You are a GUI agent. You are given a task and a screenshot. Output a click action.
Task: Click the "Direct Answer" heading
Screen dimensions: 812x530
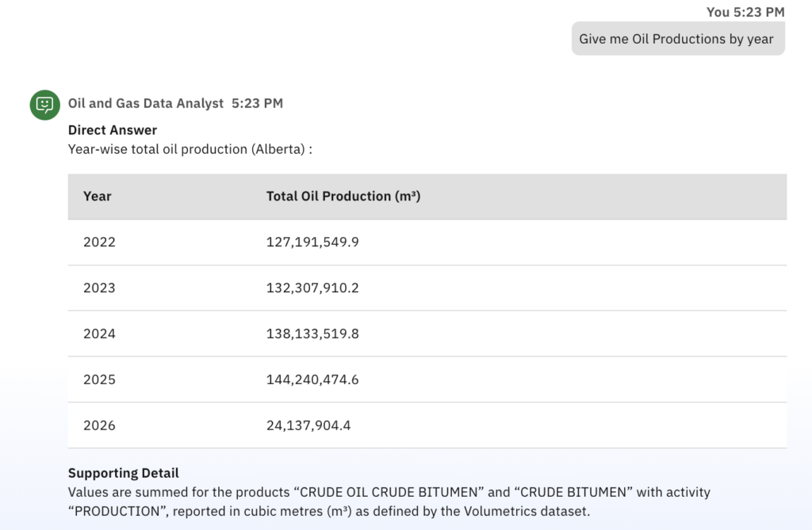[x=113, y=130]
